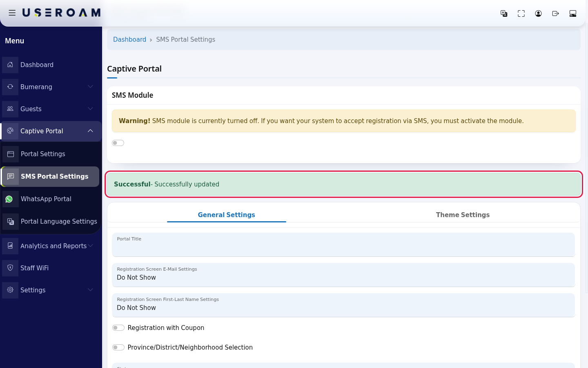
Task: Click the page vertical scrollbar
Action: coord(586,158)
